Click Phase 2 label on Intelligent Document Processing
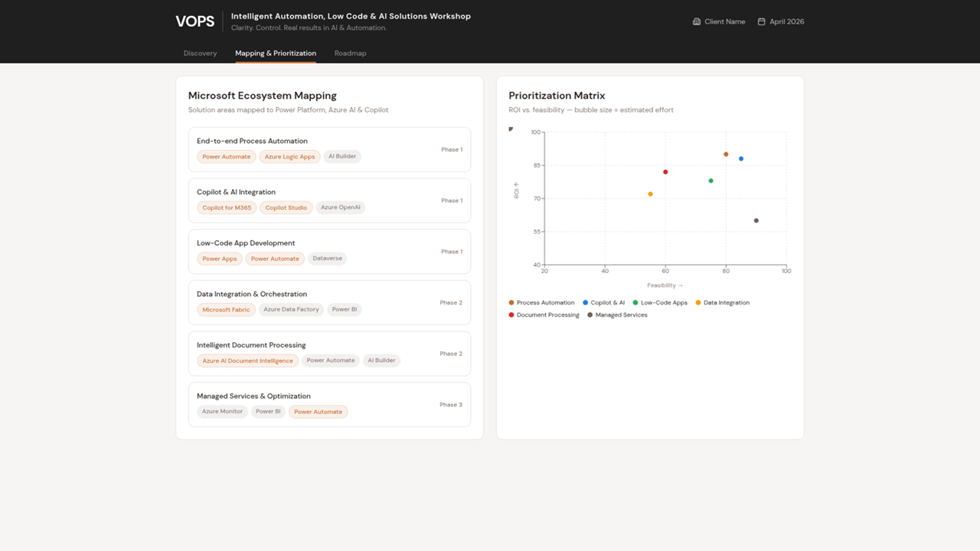 tap(451, 354)
